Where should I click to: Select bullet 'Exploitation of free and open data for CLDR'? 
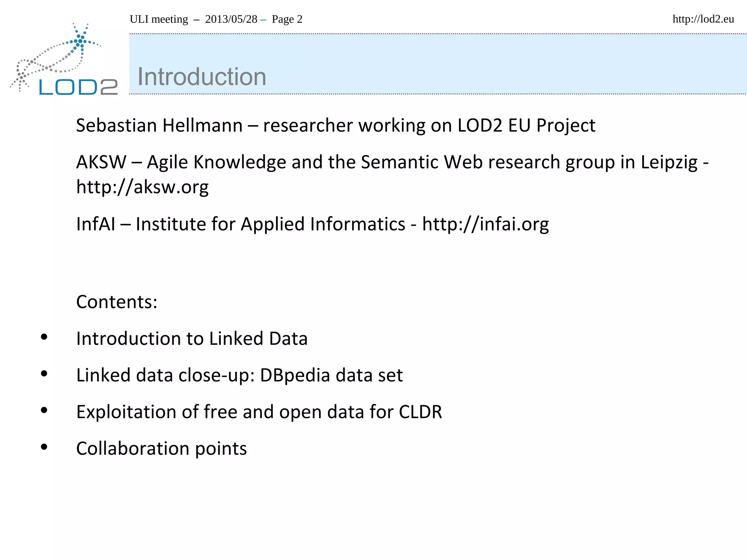point(259,412)
